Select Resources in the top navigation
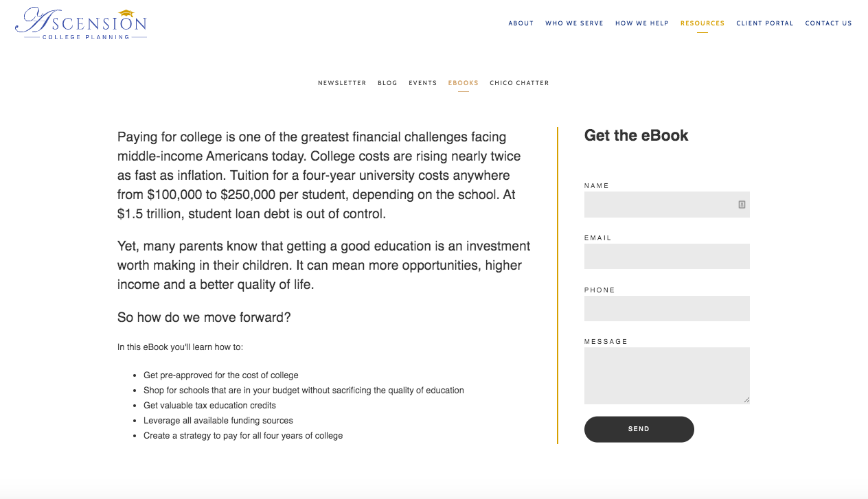This screenshot has width=868, height=499. pos(702,23)
